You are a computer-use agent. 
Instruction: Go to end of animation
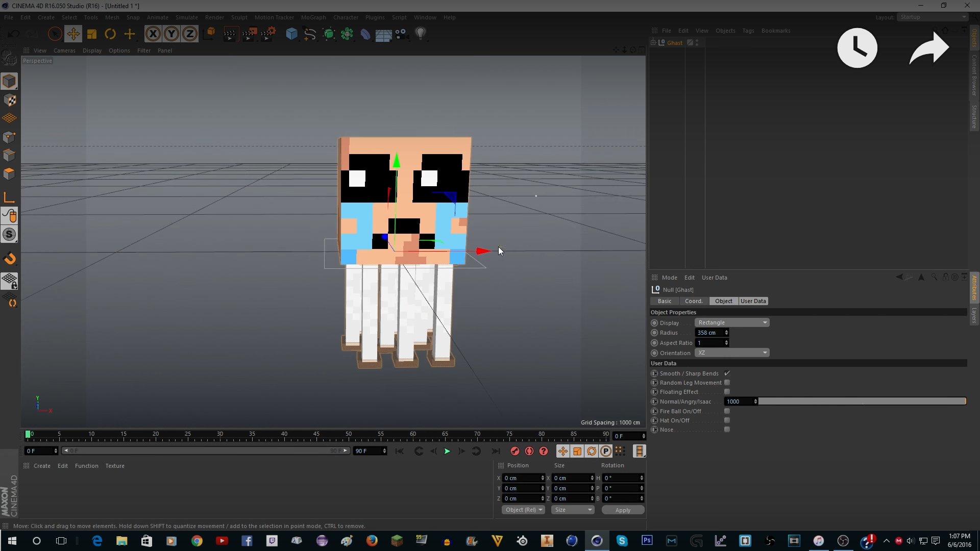pyautogui.click(x=496, y=451)
